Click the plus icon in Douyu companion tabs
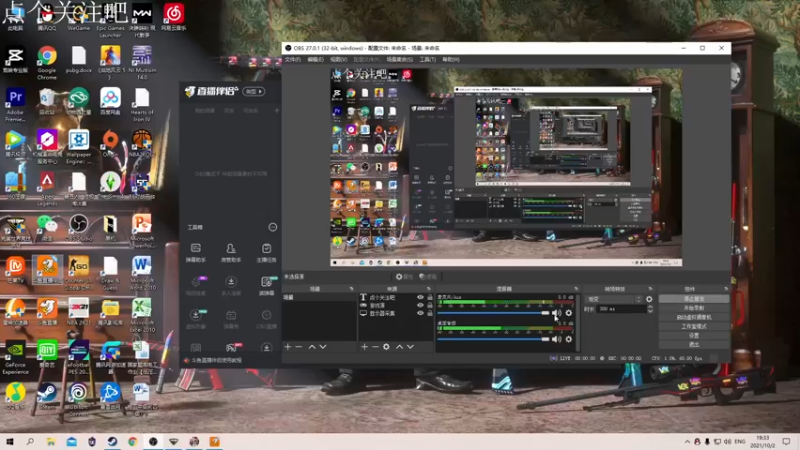This screenshot has width=800, height=450. point(277,110)
